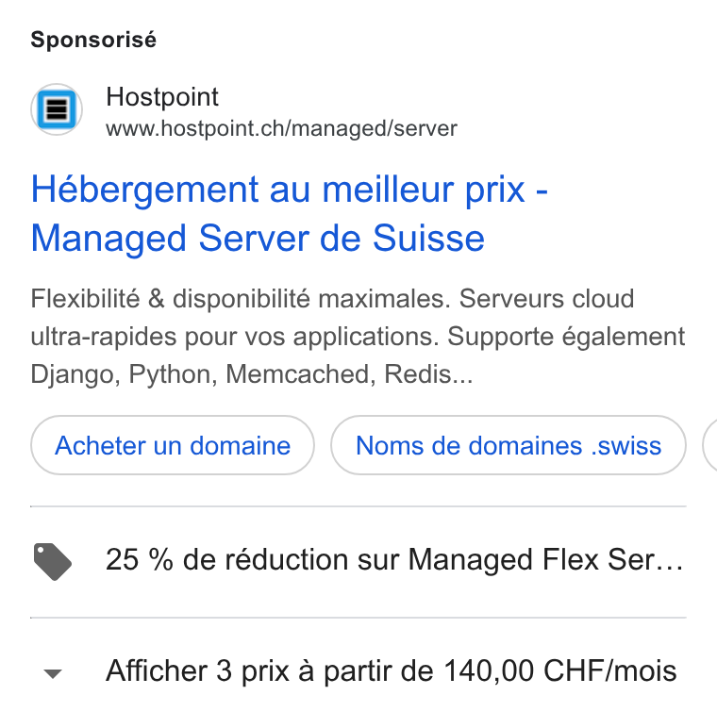The height and width of the screenshot is (728, 717).
Task: Click 'ultra-rapides pour vos applications' description line
Action: pos(235,337)
